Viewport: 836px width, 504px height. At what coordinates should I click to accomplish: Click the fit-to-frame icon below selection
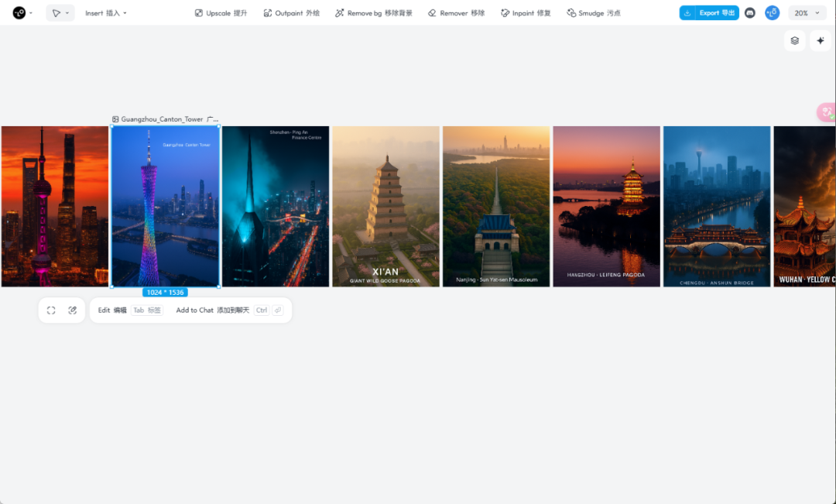click(x=51, y=310)
